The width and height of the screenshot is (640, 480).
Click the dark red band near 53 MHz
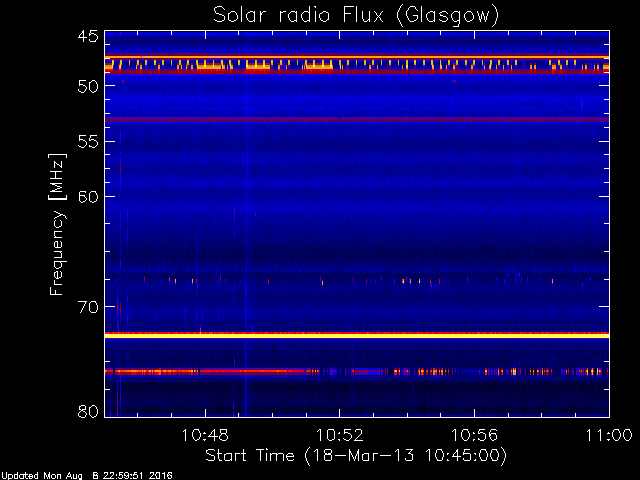[357, 120]
